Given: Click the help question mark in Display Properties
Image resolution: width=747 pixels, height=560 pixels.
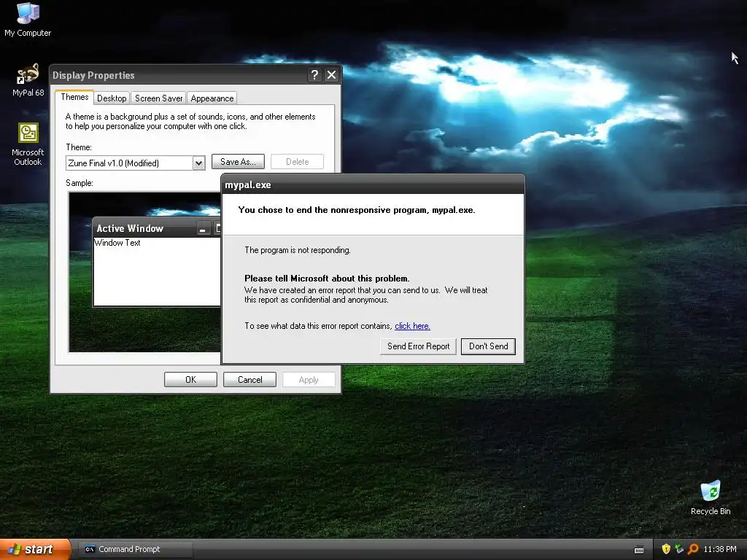Looking at the screenshot, I should pos(314,75).
